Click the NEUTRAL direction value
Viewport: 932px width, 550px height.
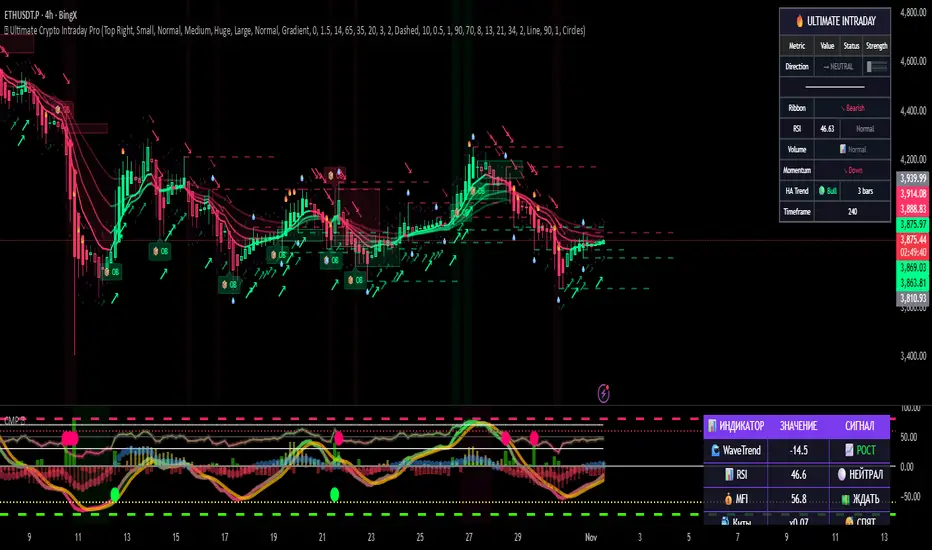(838, 67)
